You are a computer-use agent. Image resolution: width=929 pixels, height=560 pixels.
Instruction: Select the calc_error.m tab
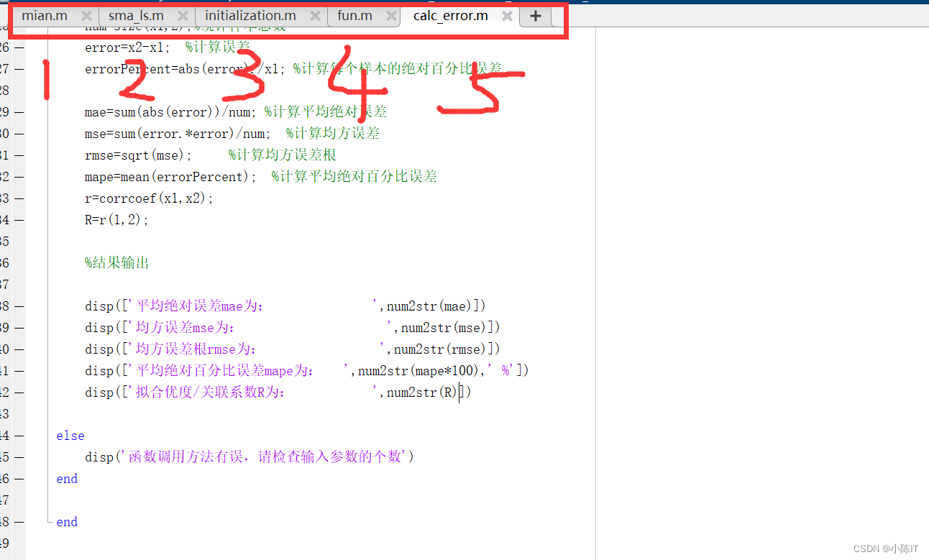click(x=451, y=16)
